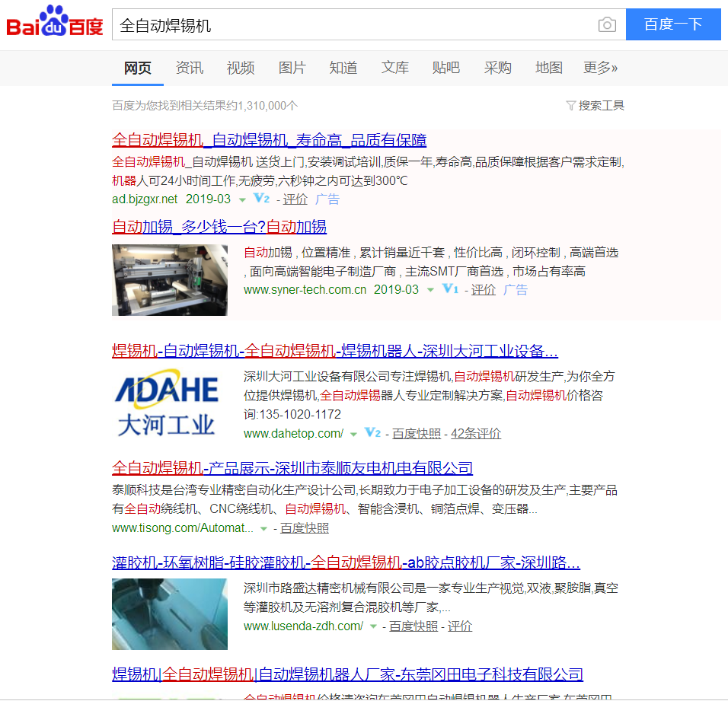Click www.tisong.com/Automat... URL
The image size is (728, 701).
click(183, 528)
